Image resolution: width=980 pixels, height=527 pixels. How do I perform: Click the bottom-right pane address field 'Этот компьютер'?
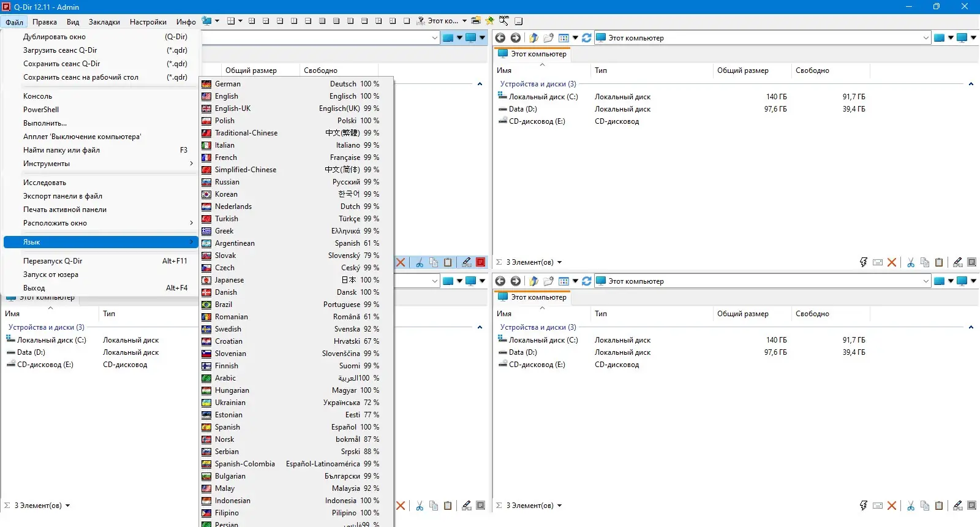(762, 281)
